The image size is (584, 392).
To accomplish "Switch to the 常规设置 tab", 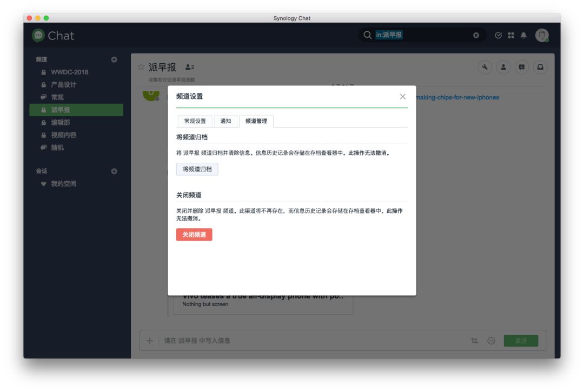I will coord(195,121).
